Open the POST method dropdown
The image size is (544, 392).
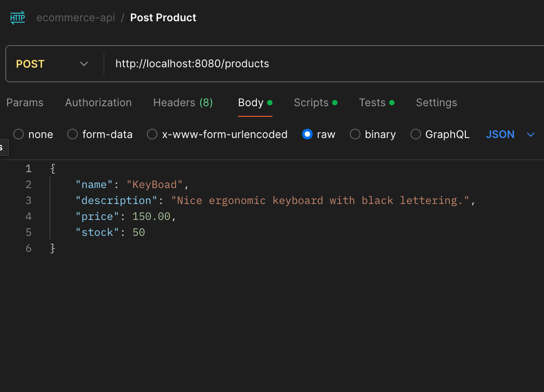pos(52,64)
